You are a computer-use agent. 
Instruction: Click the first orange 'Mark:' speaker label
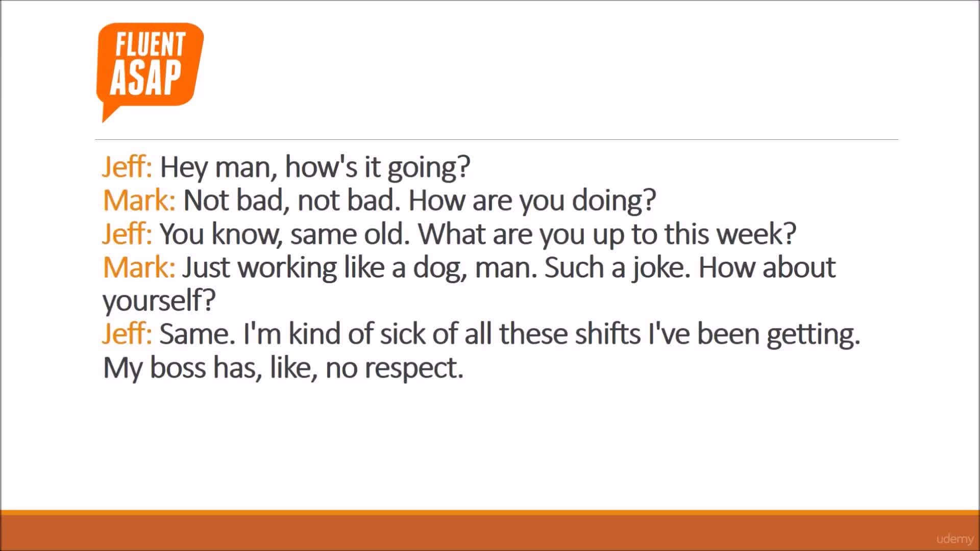[x=139, y=201]
